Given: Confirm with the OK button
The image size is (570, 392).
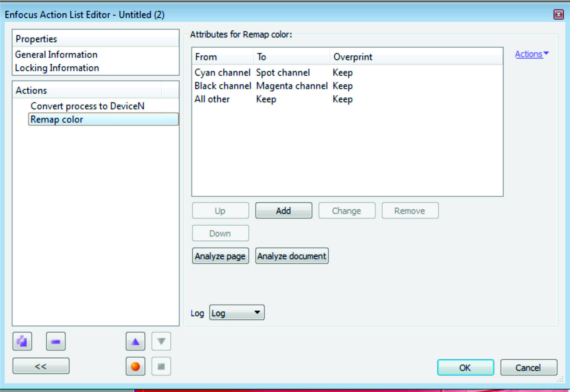Looking at the screenshot, I should point(465,367).
